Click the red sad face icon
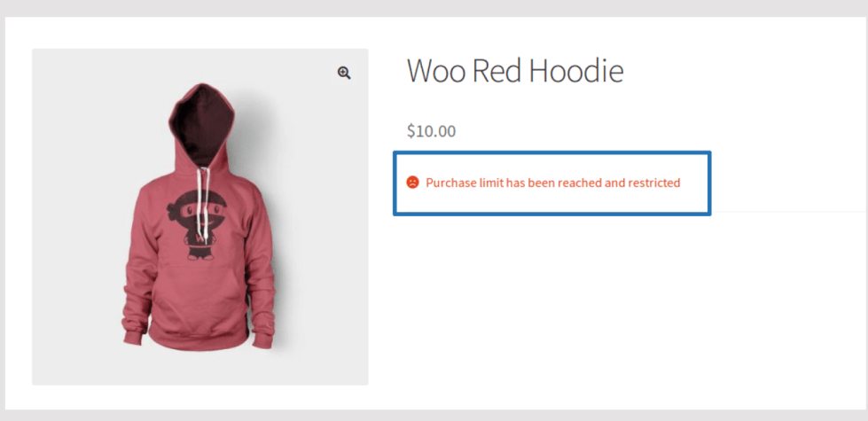Screen dimensions: 868x421 pos(412,182)
